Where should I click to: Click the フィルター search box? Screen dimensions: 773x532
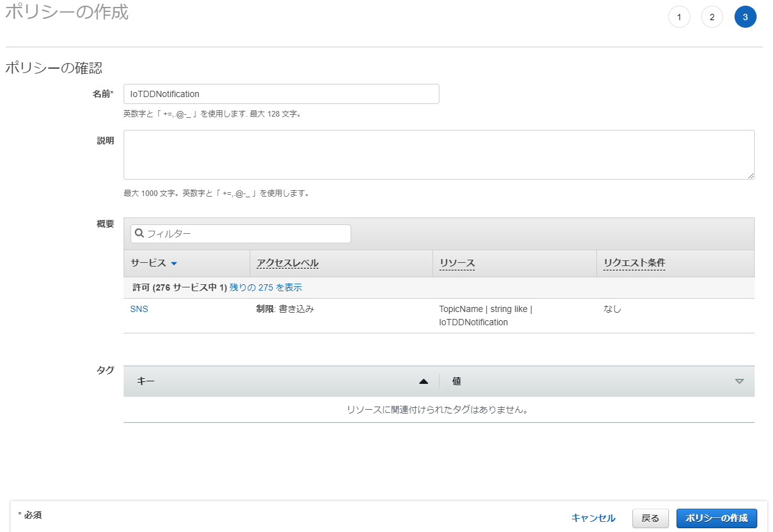[246, 234]
